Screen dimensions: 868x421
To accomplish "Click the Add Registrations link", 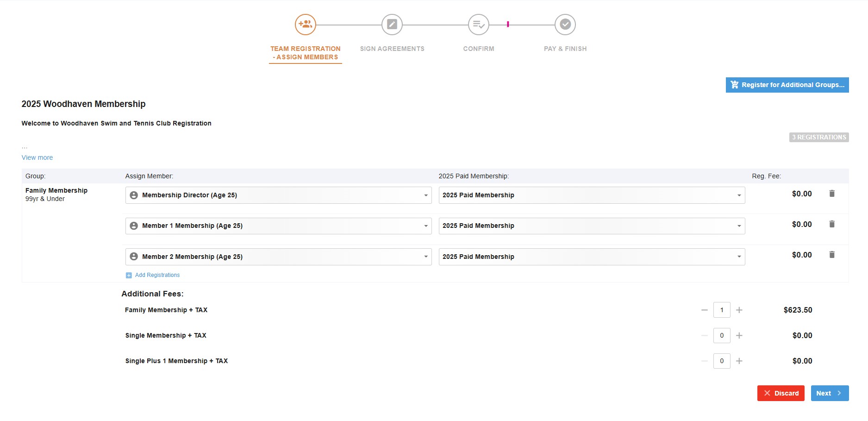I will 157,275.
